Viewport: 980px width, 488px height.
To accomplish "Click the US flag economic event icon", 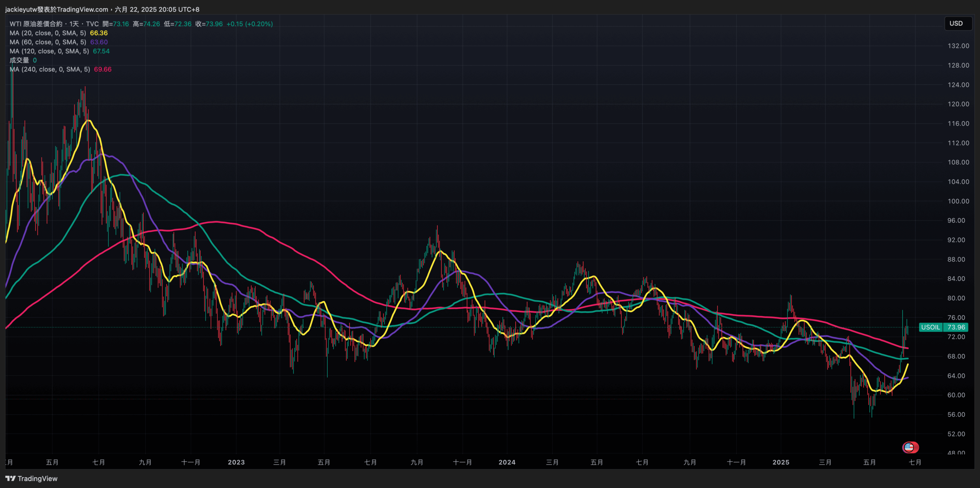I will (910, 447).
